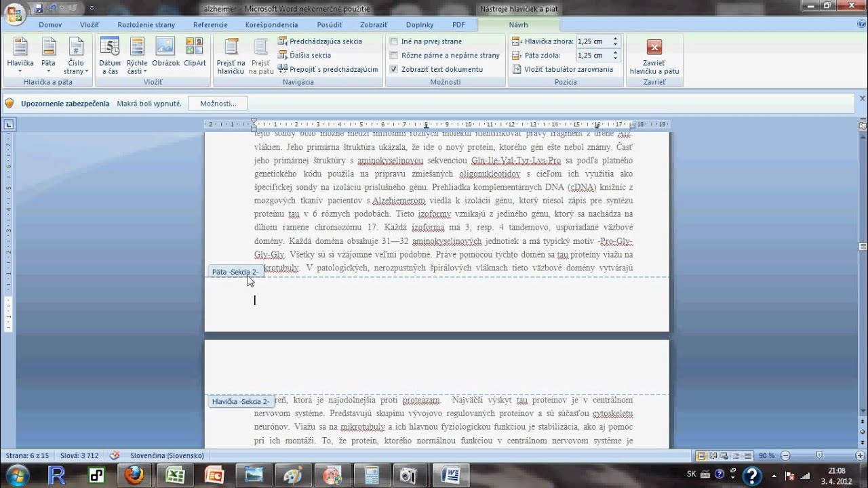Click page indicator Strana: 6 z 15
The width and height of the screenshot is (868, 488).
[x=27, y=455]
